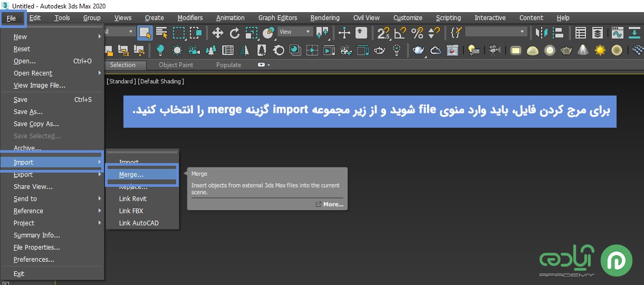Open the View reference coordinate dropdown
The height and width of the screenshot is (285, 644).
coord(295,32)
